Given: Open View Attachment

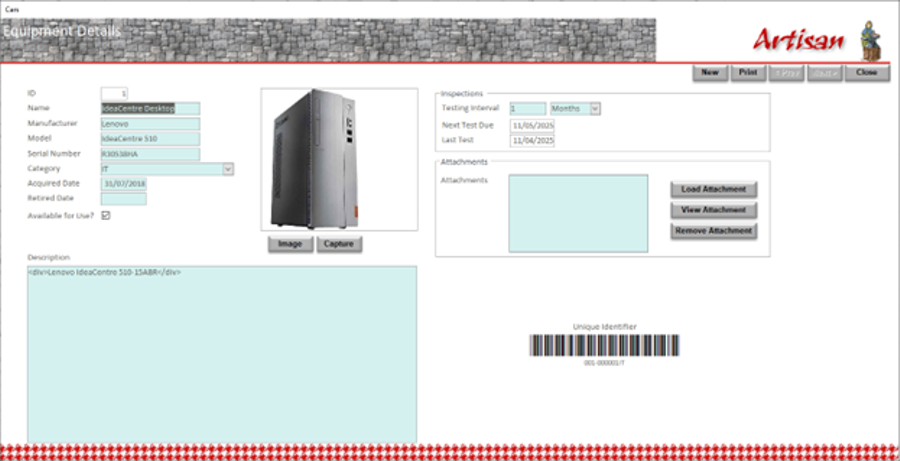Looking at the screenshot, I should [713, 210].
